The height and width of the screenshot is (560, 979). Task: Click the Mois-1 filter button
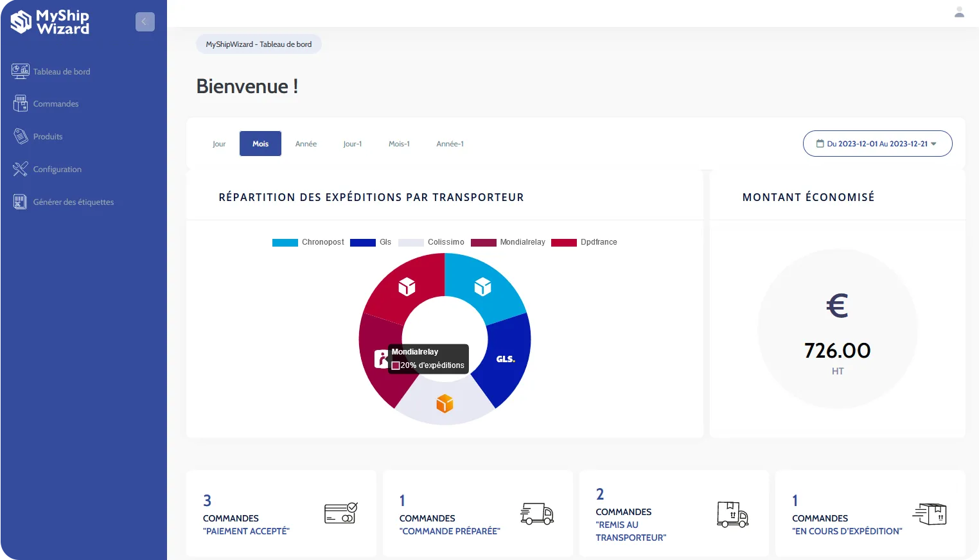[399, 143]
